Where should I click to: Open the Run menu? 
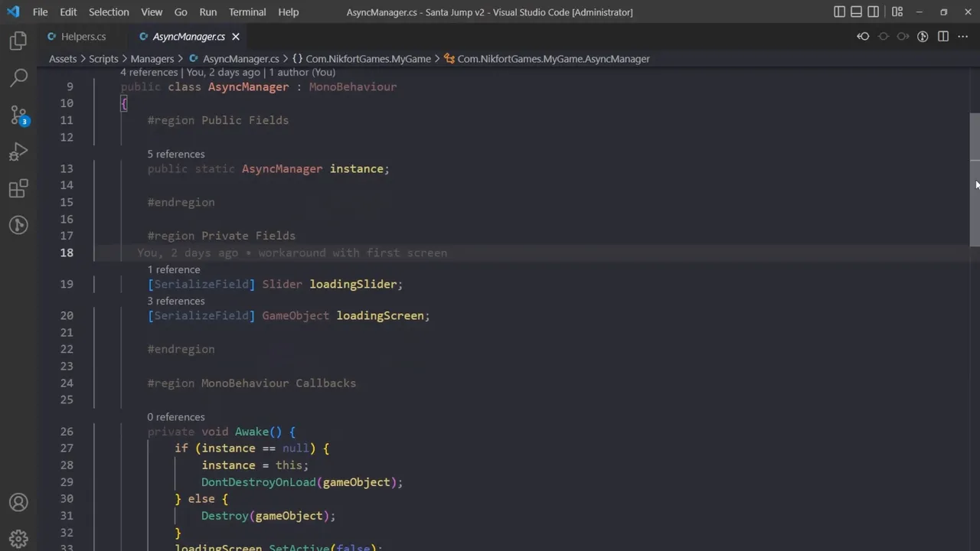[x=207, y=12]
